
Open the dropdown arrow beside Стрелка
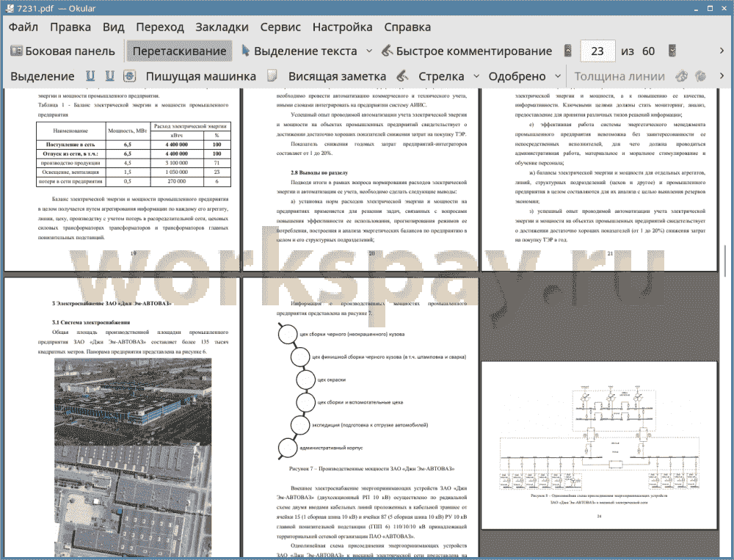(x=476, y=76)
